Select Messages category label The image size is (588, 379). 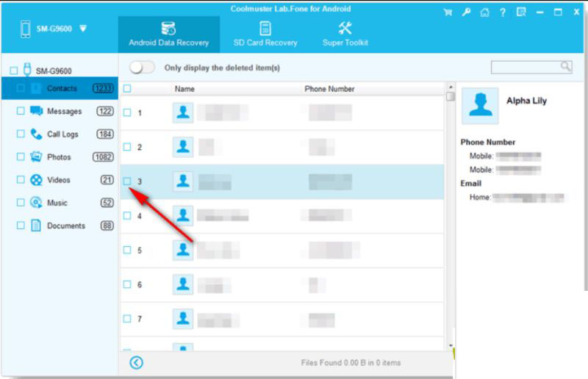[64, 112]
